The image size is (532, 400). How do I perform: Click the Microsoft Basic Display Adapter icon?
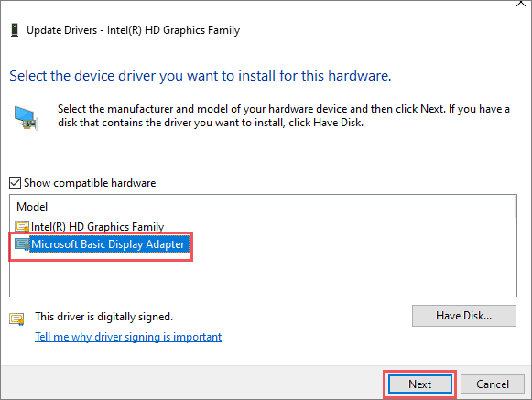pyautogui.click(x=22, y=244)
